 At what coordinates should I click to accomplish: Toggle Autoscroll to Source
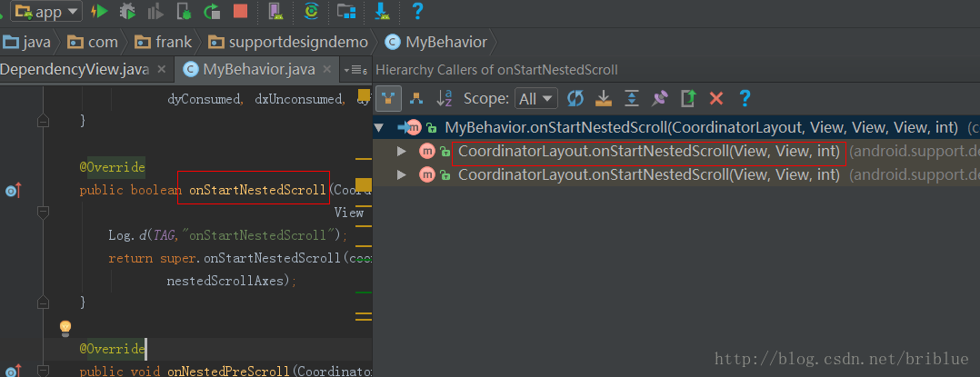(x=603, y=98)
